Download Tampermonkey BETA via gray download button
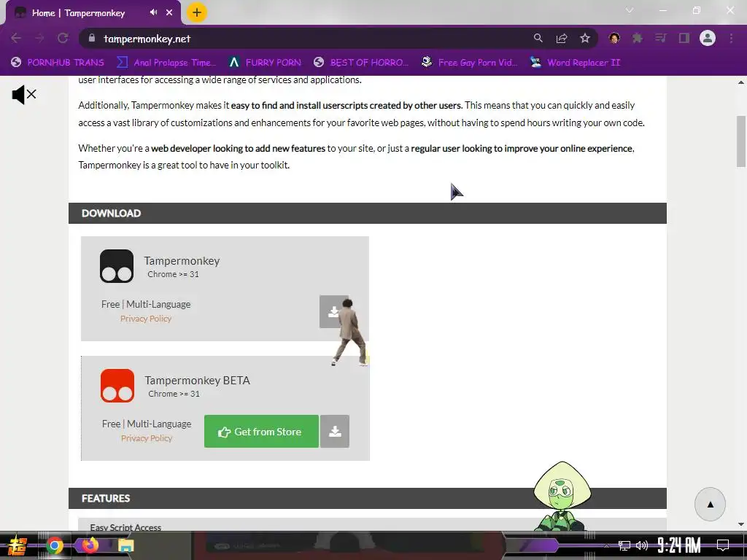 coord(335,432)
